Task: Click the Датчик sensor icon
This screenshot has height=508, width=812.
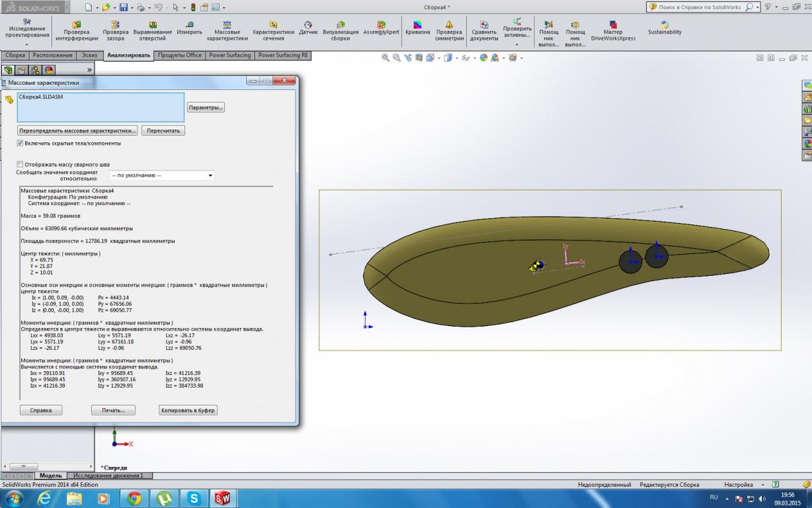Action: (308, 25)
